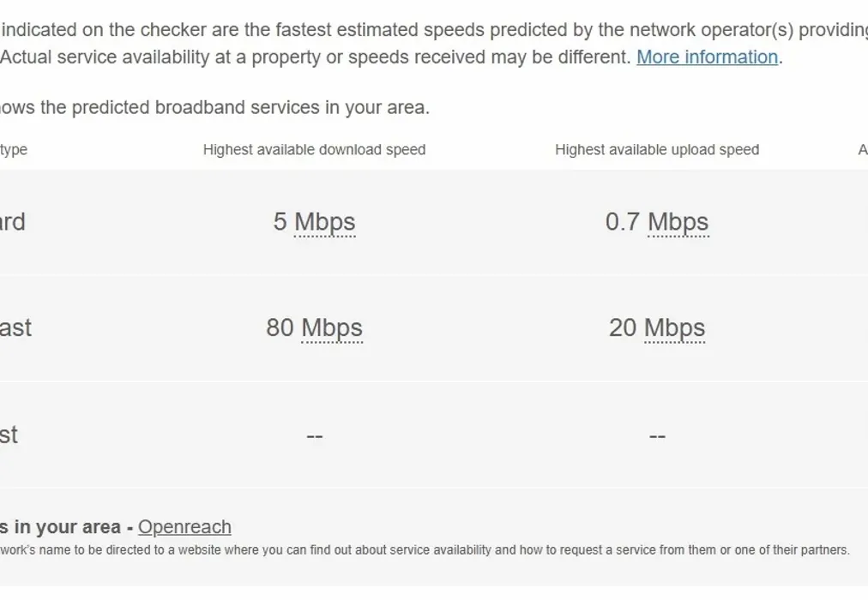This screenshot has width=868, height=600.
Task: Click the number 5 in first row
Action: (x=280, y=222)
